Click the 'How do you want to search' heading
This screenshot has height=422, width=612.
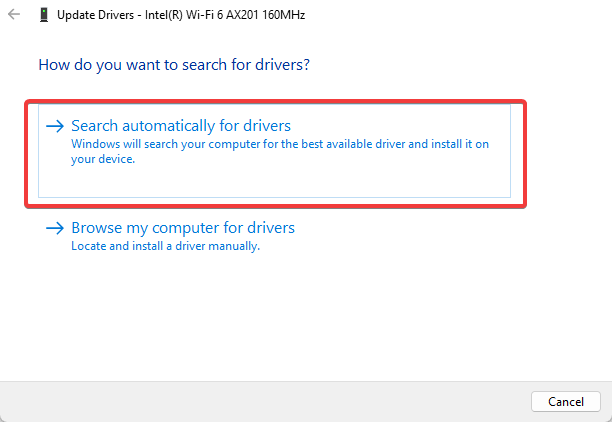click(x=174, y=65)
